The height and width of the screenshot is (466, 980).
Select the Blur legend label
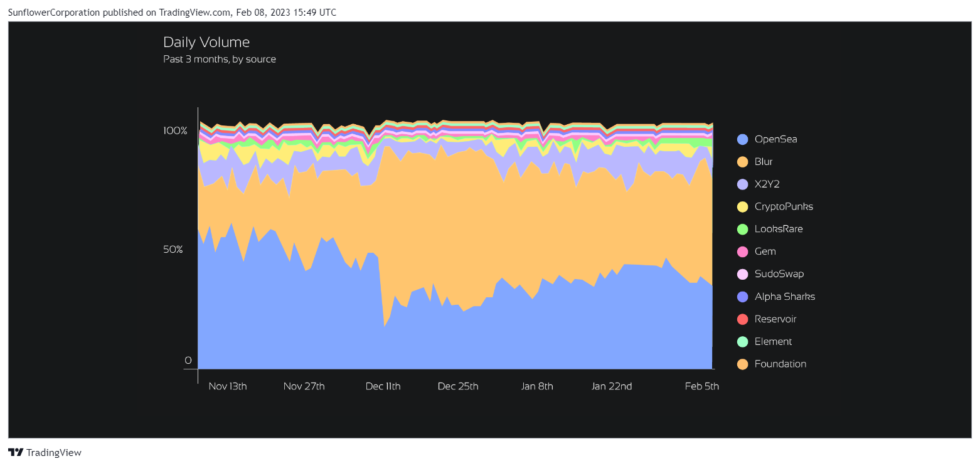(x=764, y=162)
